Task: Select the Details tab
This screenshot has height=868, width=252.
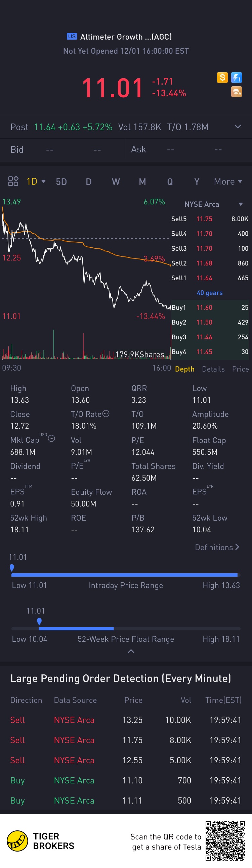Action: (x=213, y=369)
